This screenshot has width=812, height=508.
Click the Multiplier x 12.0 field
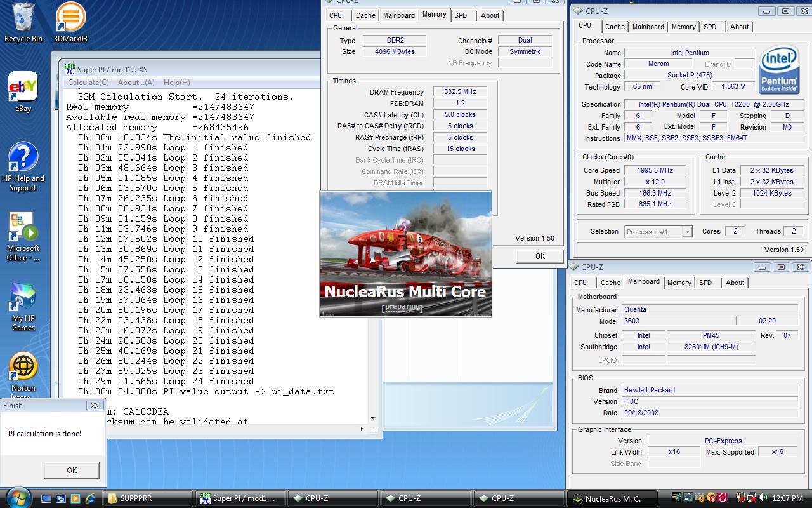tap(655, 182)
